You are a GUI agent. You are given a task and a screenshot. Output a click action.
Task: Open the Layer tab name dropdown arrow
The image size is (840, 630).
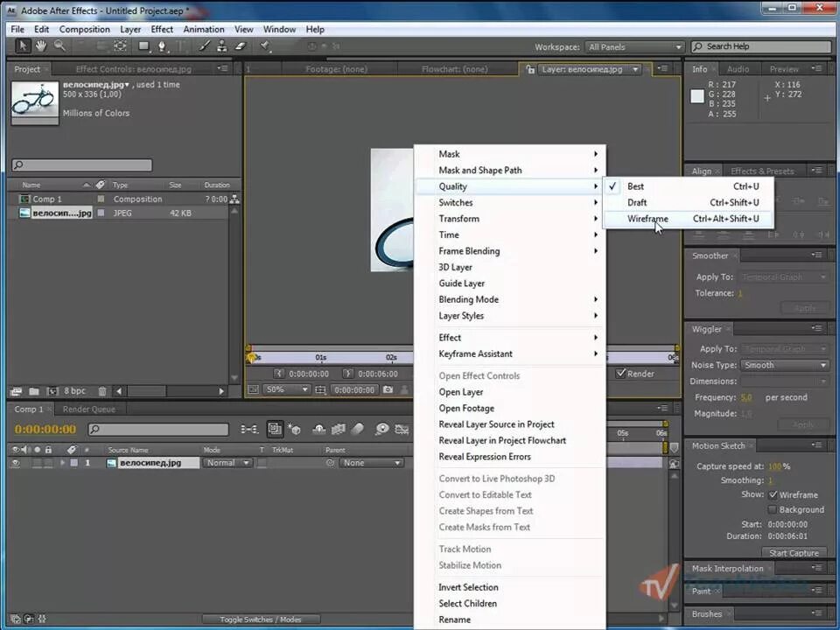click(635, 69)
